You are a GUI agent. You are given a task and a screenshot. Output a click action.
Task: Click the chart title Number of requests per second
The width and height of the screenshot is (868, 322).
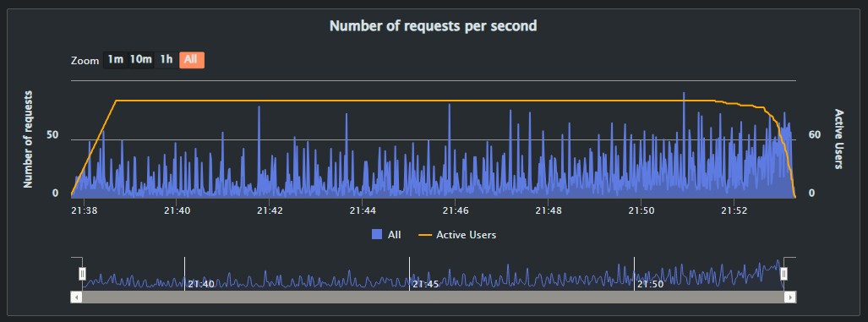point(434,25)
